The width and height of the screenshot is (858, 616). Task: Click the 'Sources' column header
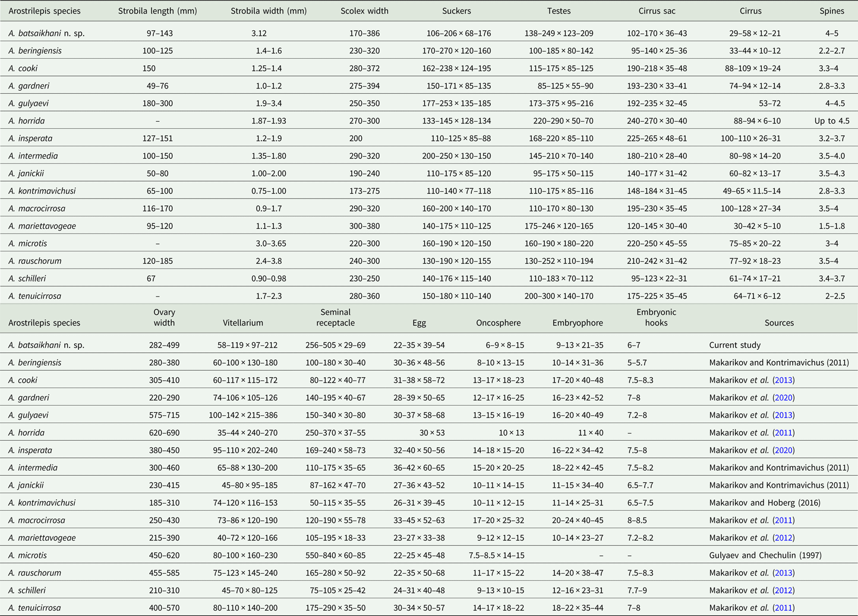coord(779,323)
